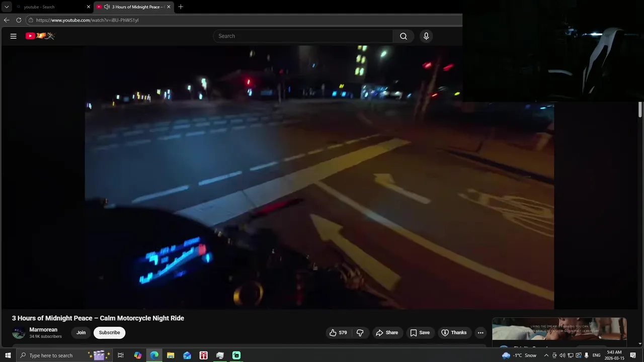Open a new browser tab
The height and width of the screenshot is (362, 644).
181,7
